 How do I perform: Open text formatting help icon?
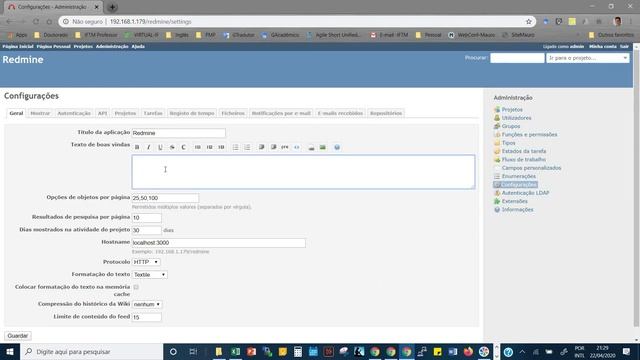point(337,147)
